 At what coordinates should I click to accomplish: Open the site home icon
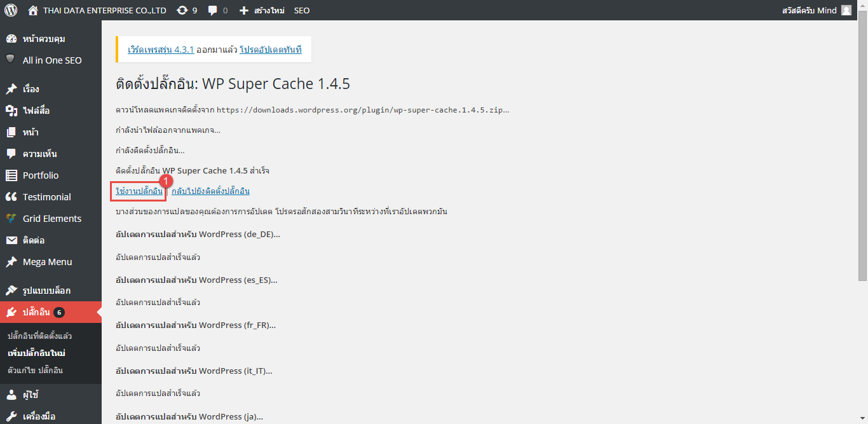pos(33,10)
